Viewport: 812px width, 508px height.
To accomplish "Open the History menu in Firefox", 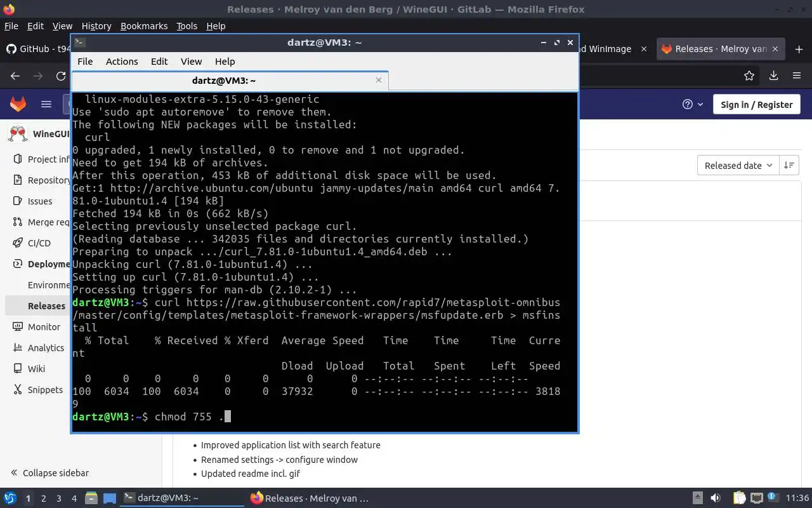I will pos(96,26).
